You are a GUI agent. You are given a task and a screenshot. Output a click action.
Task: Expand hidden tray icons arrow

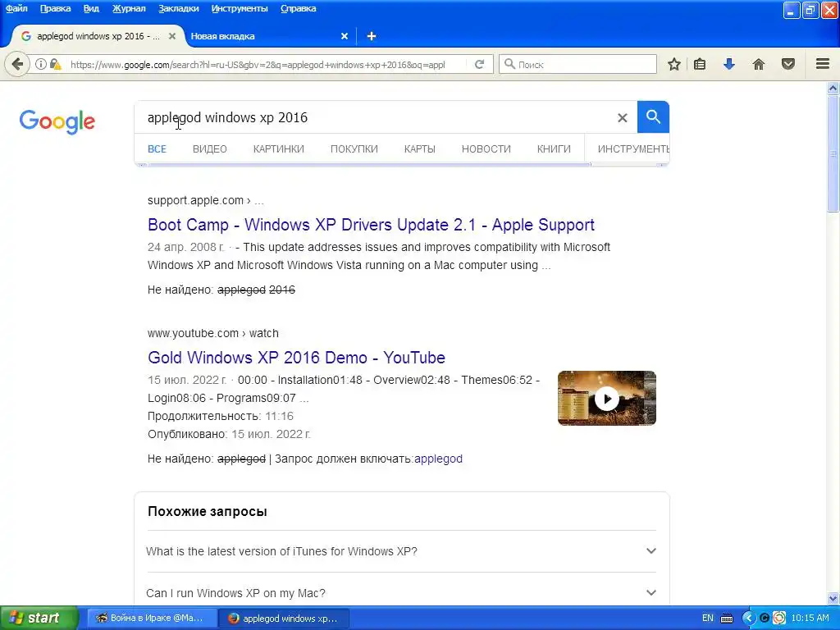748,619
